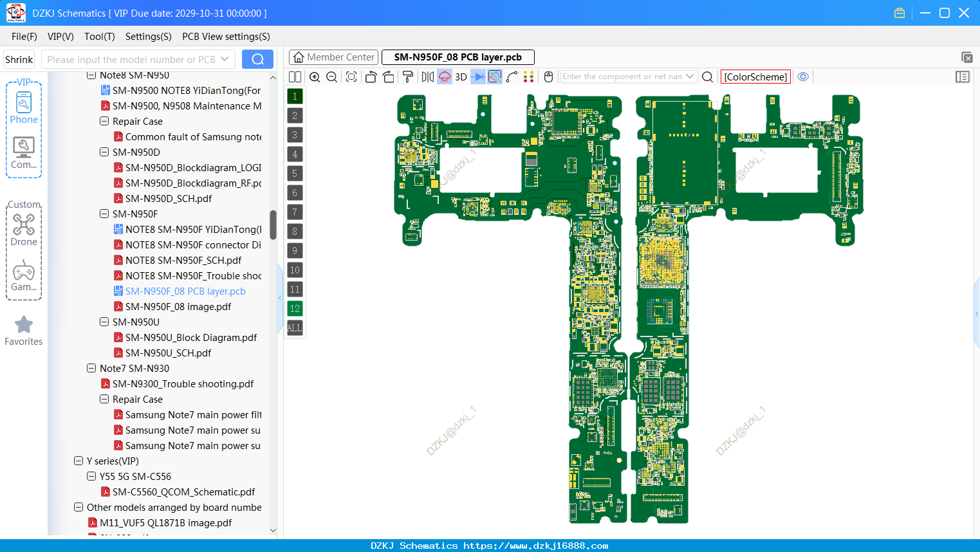Open the Settings(S) menu
Image resolution: width=980 pixels, height=552 pixels.
(149, 37)
